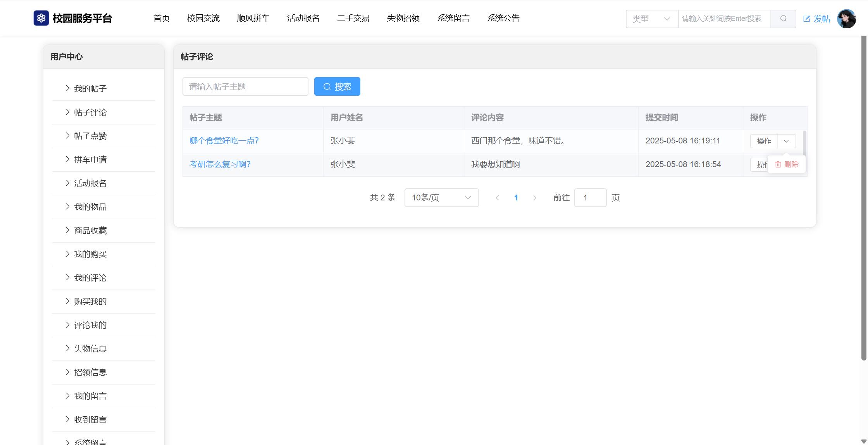
Task: Click the 发帖 edit pencil icon
Action: click(806, 19)
